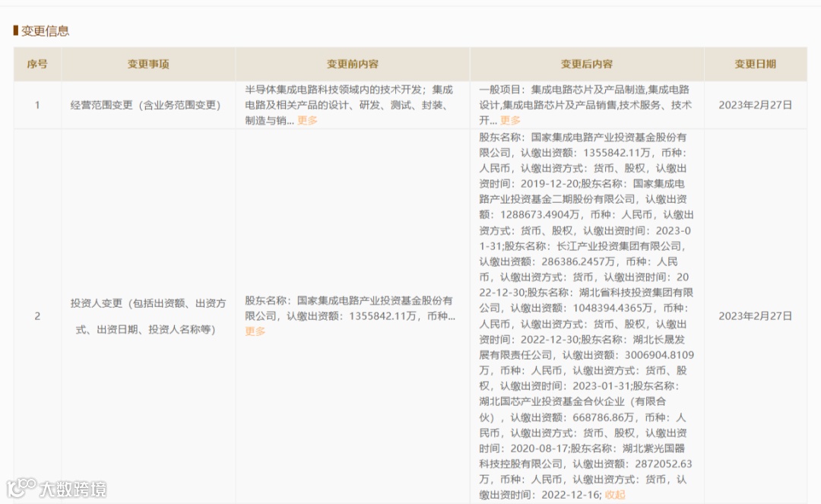
Task: Select row 2 date 2023年2月27日
Action: coord(755,316)
